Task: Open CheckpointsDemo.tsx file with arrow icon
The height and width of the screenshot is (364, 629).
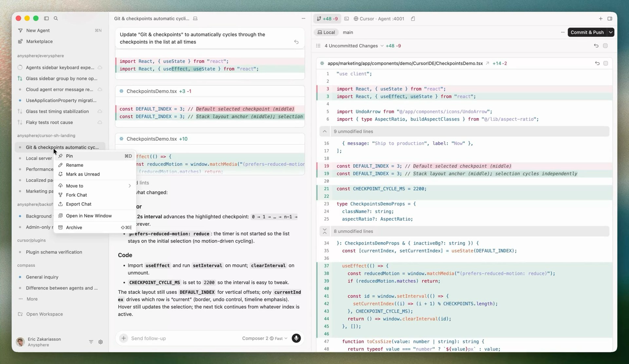Action: click(x=487, y=63)
